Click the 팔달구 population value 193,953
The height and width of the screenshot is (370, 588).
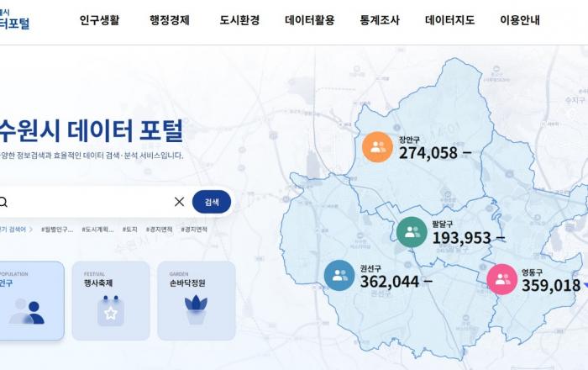pos(462,238)
